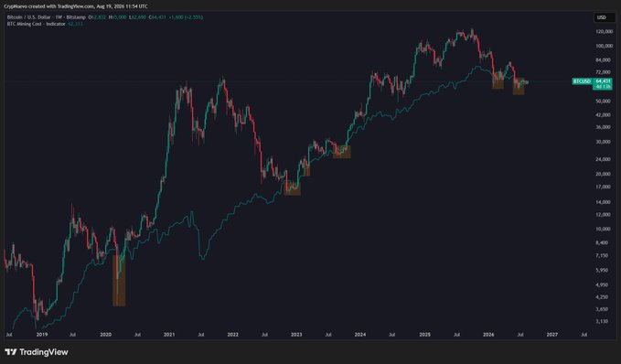This screenshot has width=621, height=364.
Task: Click the 36,000 price axis label
Action: click(605, 127)
